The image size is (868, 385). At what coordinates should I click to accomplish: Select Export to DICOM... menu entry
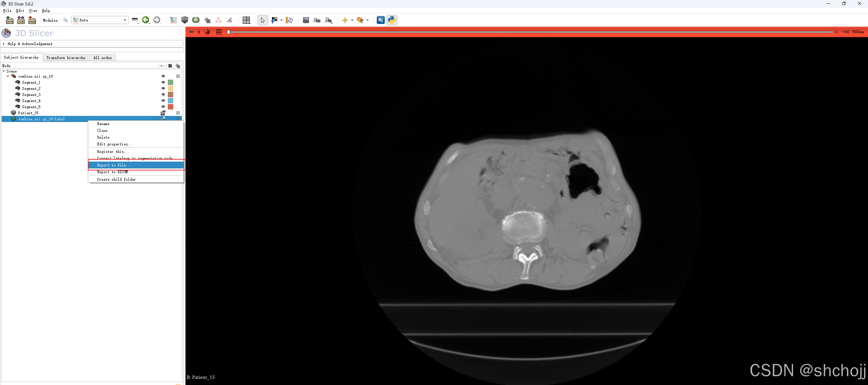click(x=115, y=172)
